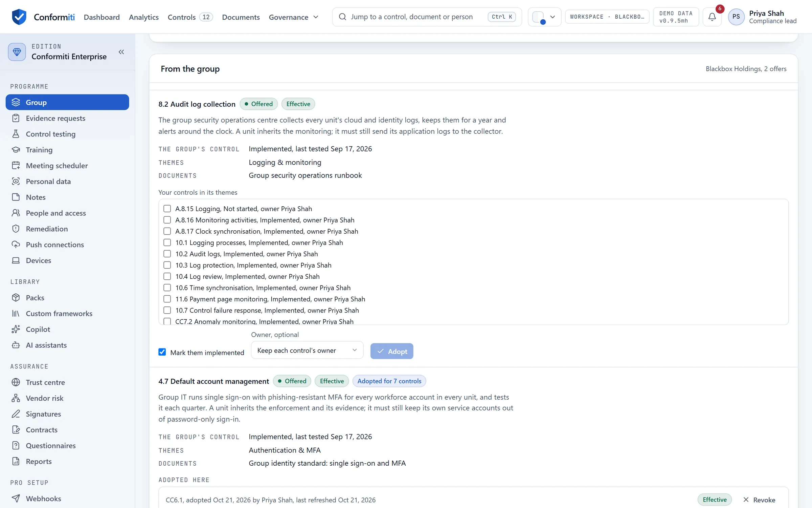Open Control testing flask icon

pyautogui.click(x=16, y=134)
